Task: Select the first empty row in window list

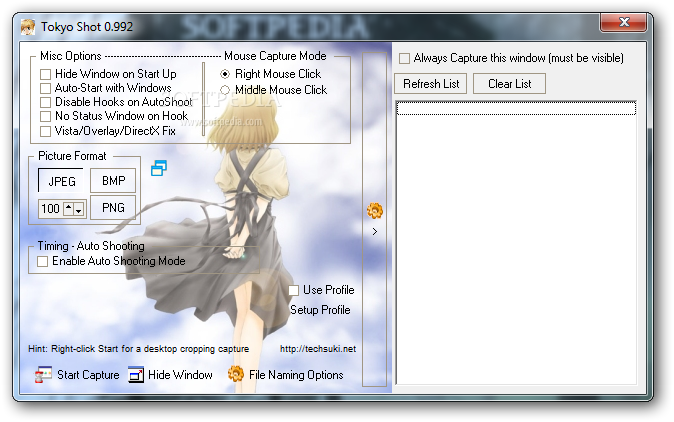Action: point(516,108)
